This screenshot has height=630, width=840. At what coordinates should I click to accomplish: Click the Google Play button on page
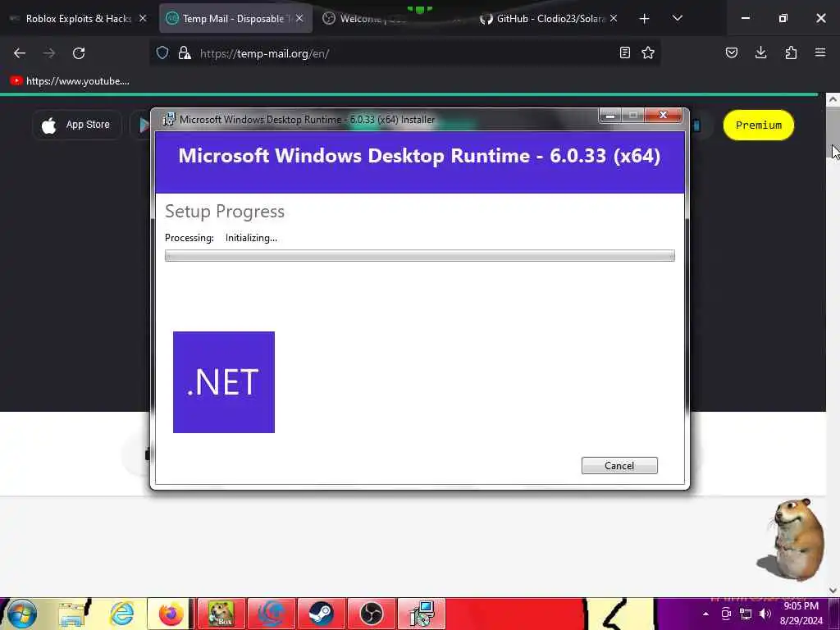click(x=140, y=125)
